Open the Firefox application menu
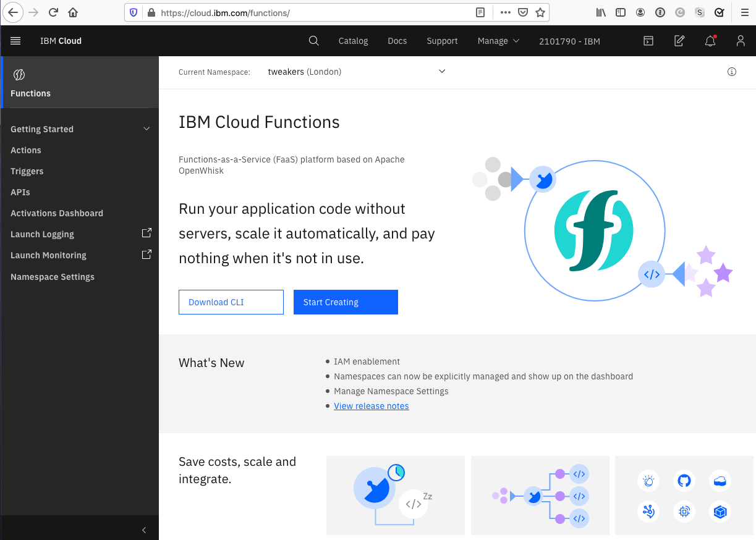Viewport: 756px width, 540px height. (x=744, y=12)
